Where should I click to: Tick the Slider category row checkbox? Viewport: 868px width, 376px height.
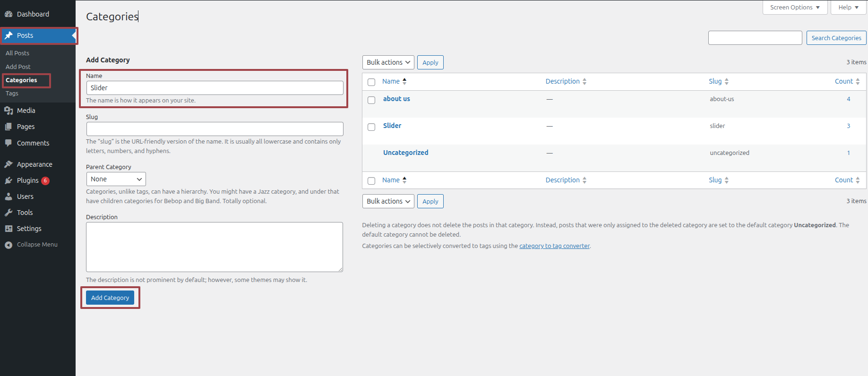(371, 127)
